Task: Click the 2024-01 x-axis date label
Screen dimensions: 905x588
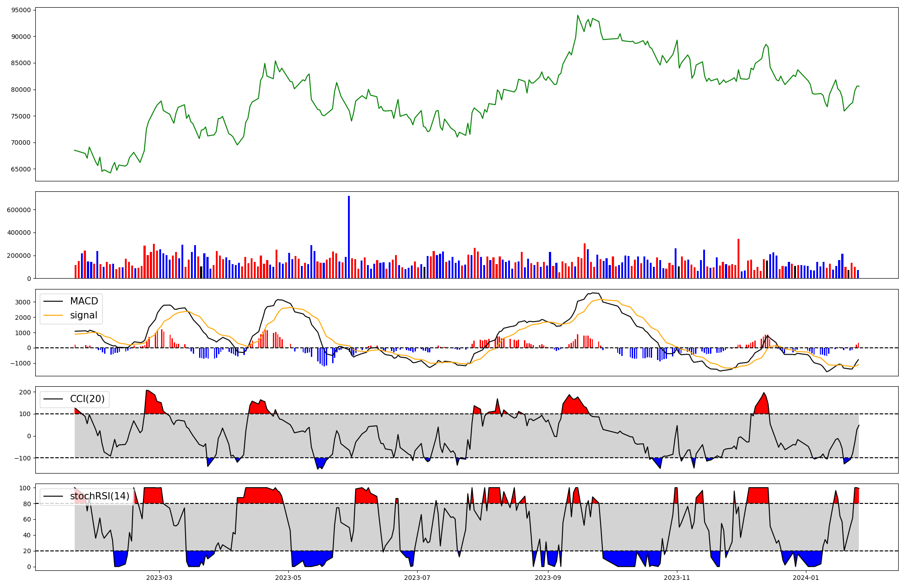Action: (x=806, y=578)
